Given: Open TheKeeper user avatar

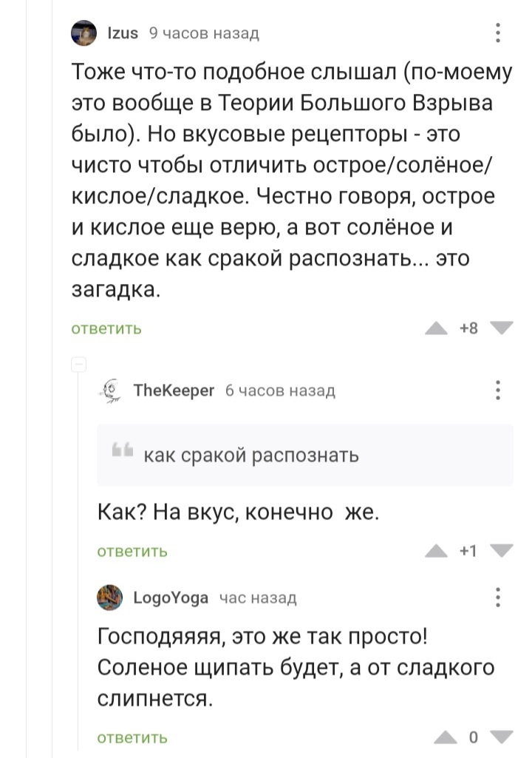Looking at the screenshot, I should coord(110,390).
